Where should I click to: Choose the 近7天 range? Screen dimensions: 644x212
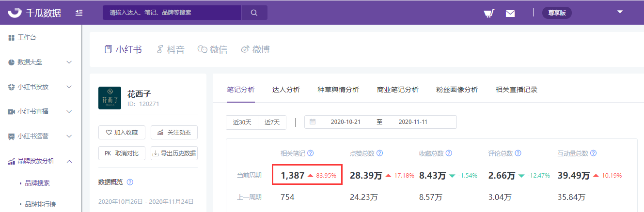pyautogui.click(x=272, y=122)
